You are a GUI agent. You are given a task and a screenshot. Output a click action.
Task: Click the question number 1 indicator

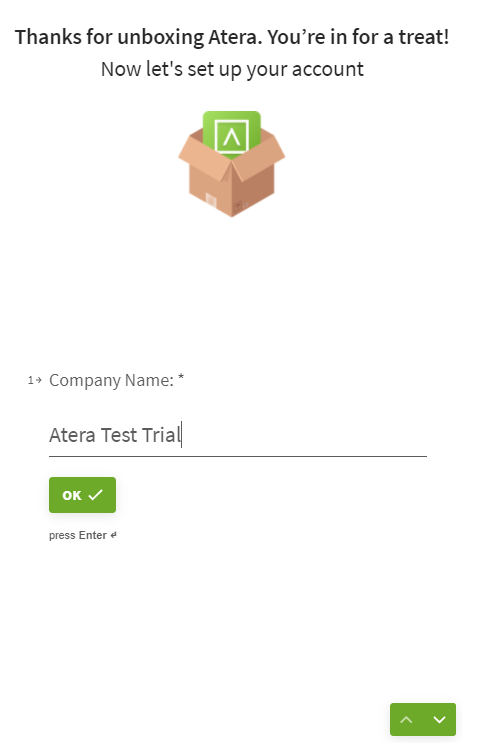tap(31, 380)
